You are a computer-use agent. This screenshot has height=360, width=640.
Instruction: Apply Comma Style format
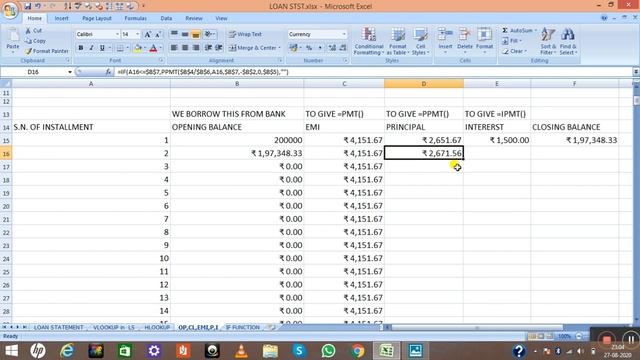click(x=320, y=48)
